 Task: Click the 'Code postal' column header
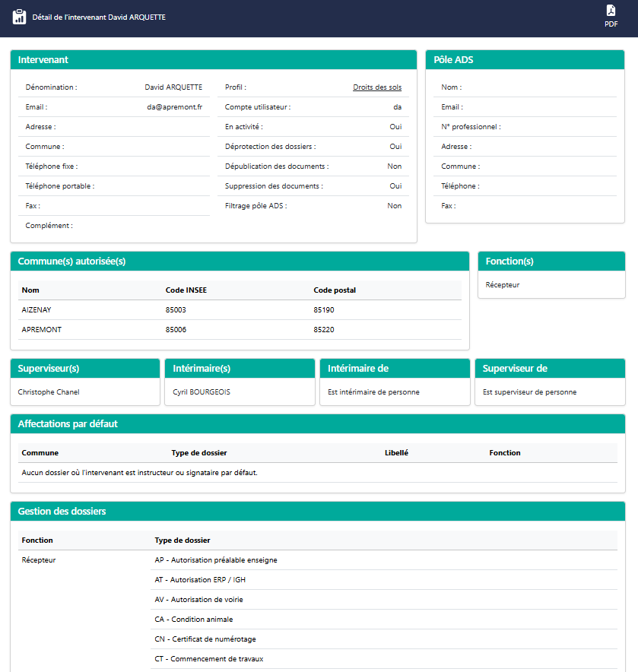(335, 290)
